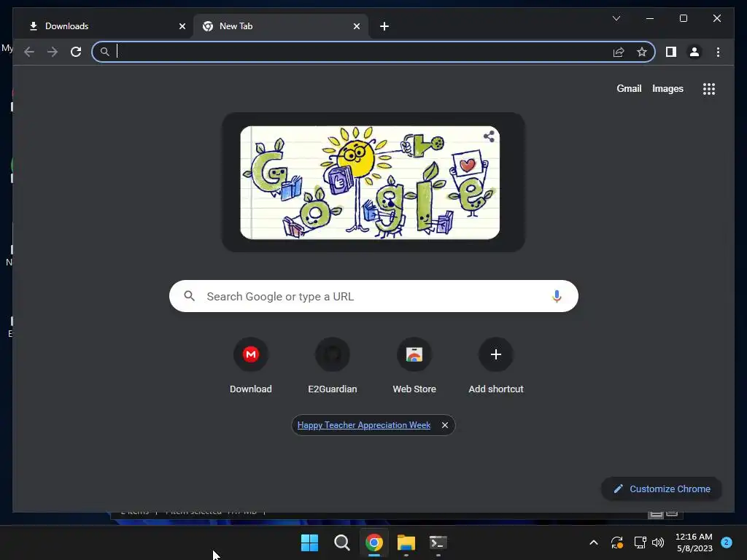Open the Web Store shortcut
Image resolution: width=747 pixels, height=560 pixels.
414,366
